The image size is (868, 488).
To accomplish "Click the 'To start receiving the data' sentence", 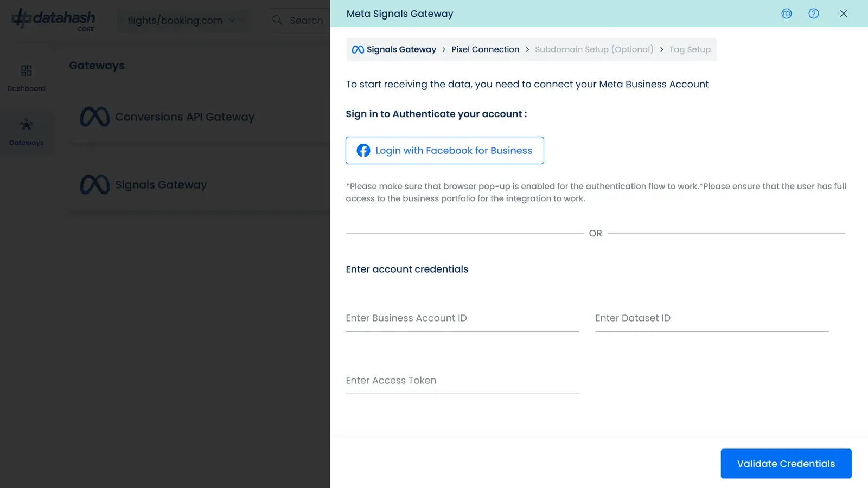I will [527, 84].
